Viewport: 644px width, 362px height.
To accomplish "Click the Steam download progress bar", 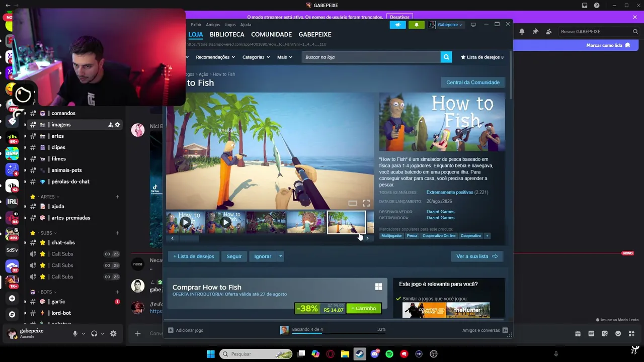I will click(339, 333).
